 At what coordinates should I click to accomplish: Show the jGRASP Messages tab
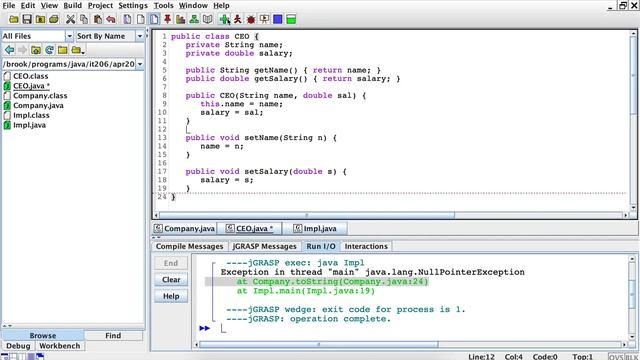pyautogui.click(x=264, y=247)
